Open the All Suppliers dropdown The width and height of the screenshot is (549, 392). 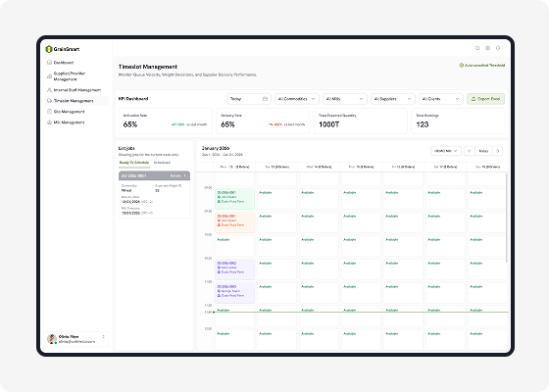point(393,99)
